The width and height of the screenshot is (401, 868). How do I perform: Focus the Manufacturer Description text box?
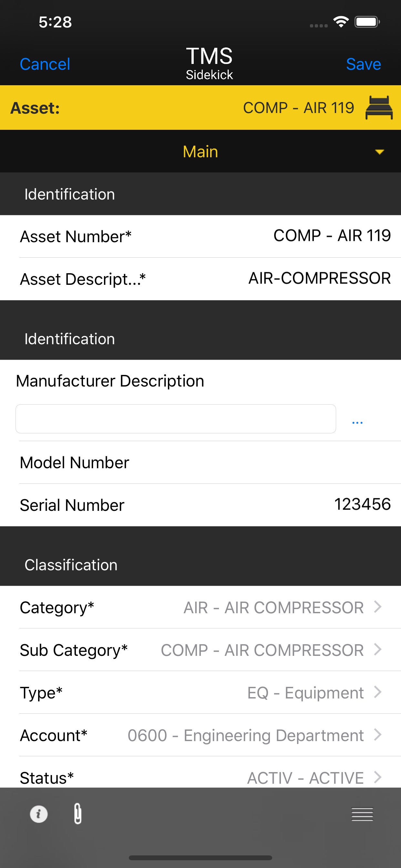176,419
